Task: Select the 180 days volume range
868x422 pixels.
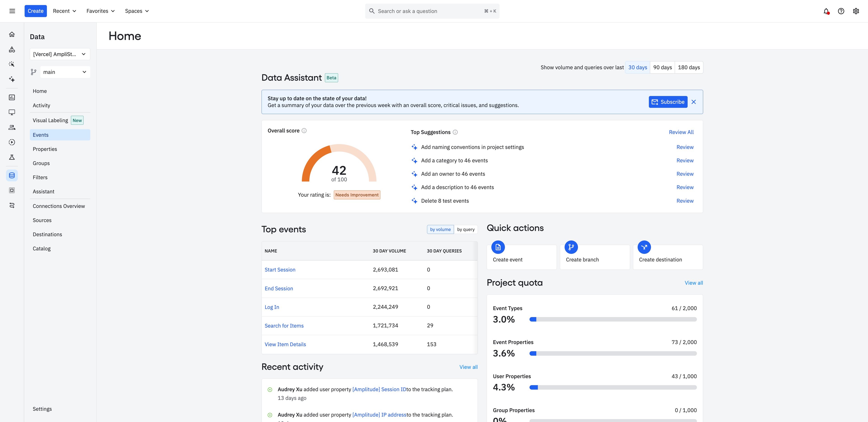Action: 688,67
